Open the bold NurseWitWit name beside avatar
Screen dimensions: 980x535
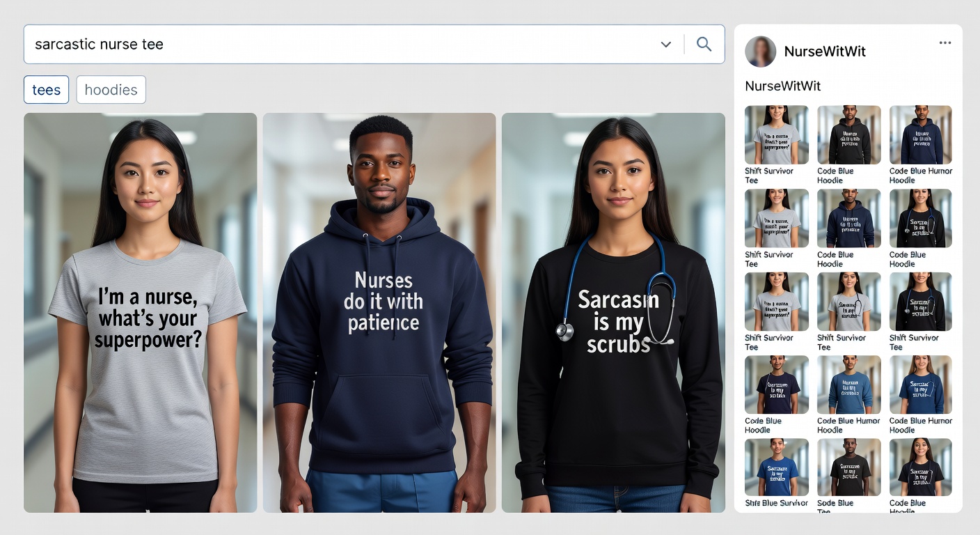[x=825, y=52]
